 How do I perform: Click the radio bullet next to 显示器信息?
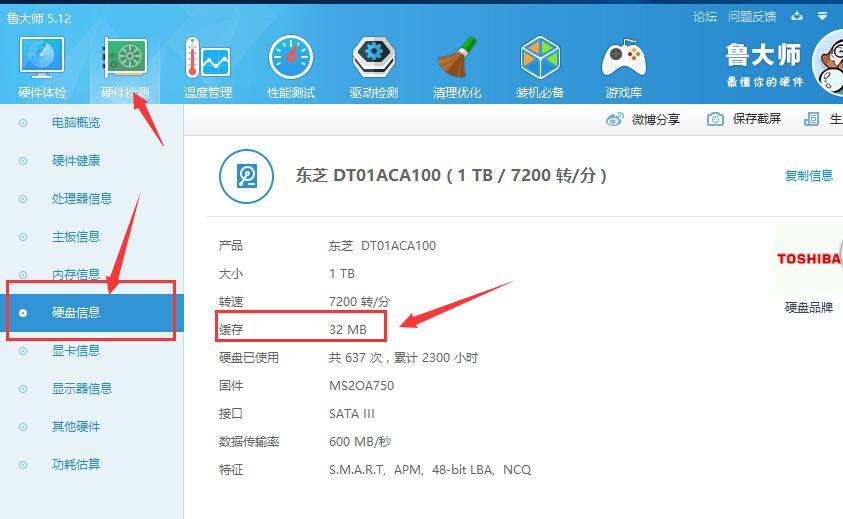coord(23,389)
